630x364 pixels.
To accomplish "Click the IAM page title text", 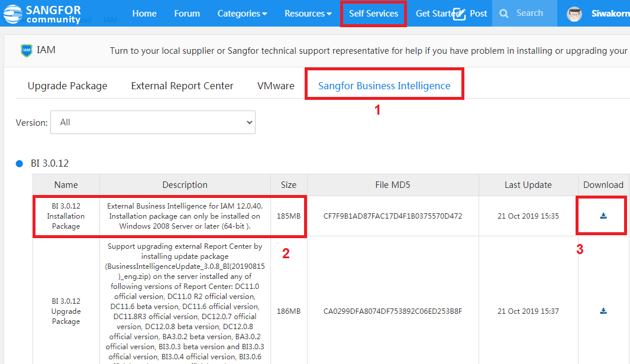I will pyautogui.click(x=46, y=50).
